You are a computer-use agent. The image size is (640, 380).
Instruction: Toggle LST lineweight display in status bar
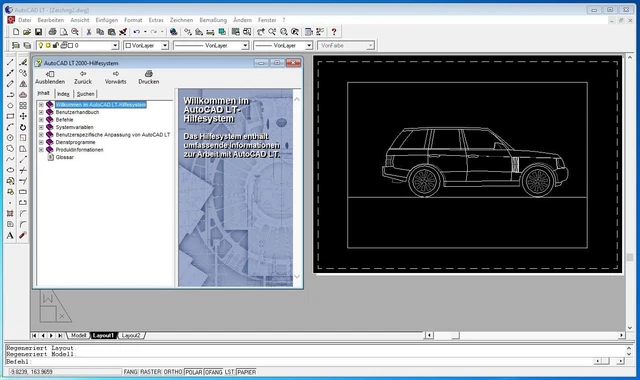229,372
